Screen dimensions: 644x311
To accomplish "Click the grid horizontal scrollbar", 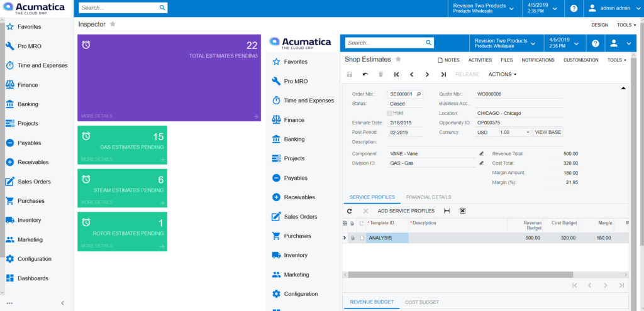I will point(460,275).
